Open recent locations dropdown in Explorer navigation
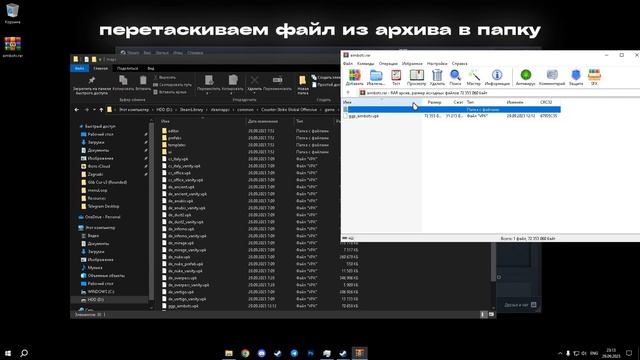640x360 pixels. 94,110
